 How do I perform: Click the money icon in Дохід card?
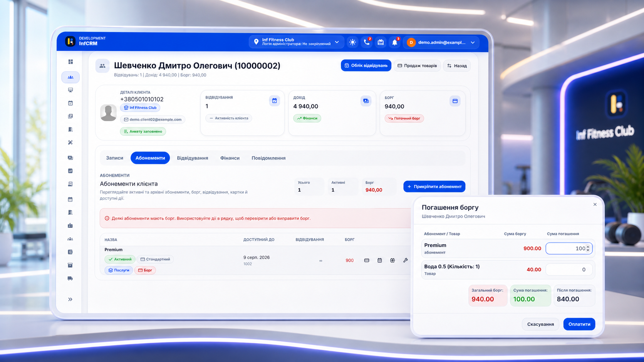pos(366,101)
